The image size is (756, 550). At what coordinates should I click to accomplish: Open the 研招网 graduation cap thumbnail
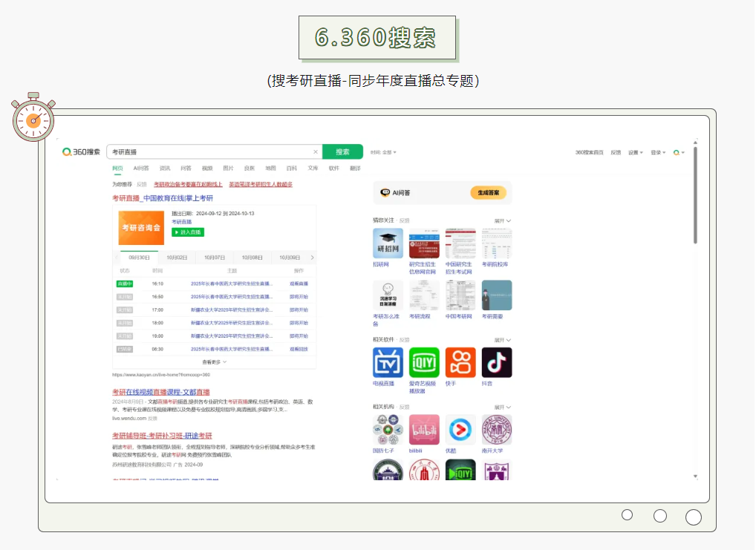(x=388, y=243)
